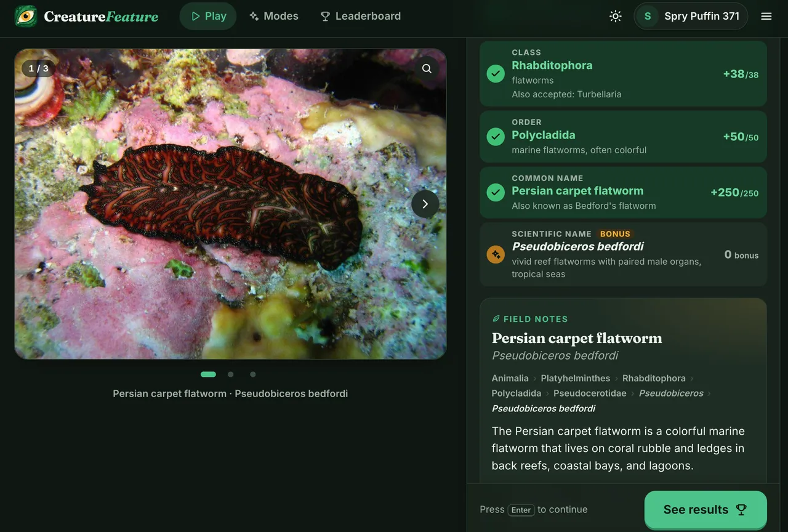Click the Pseudobiceros bedfordi scientific name answer
This screenshot has width=788, height=532.
[577, 246]
